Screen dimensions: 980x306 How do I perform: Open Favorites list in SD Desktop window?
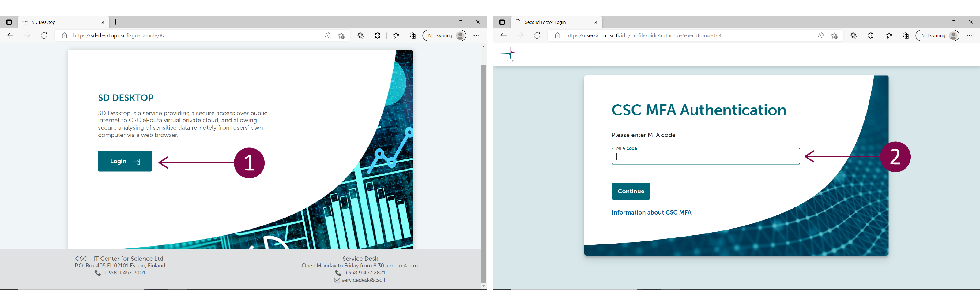point(396,35)
